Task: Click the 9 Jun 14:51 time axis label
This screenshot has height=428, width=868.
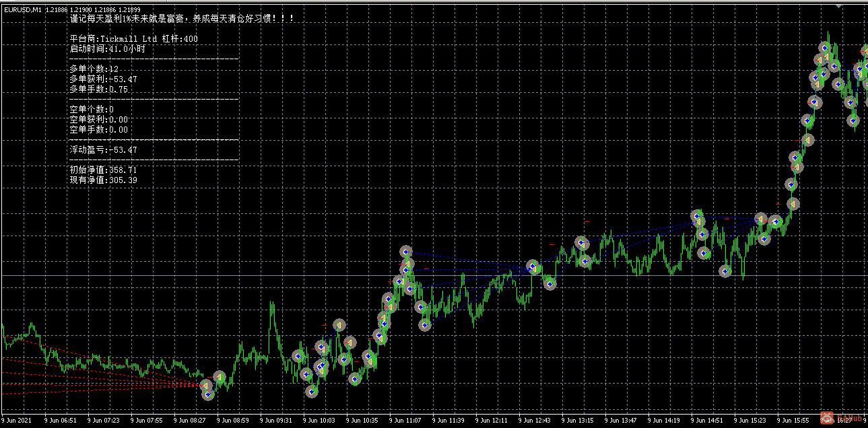Action: click(x=707, y=421)
